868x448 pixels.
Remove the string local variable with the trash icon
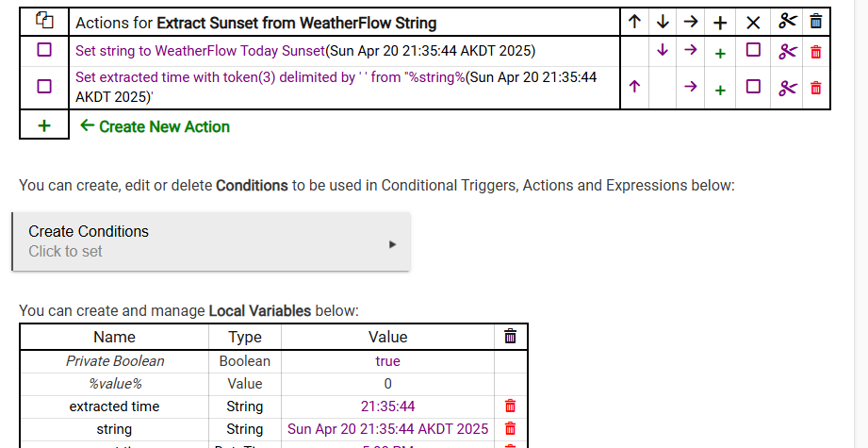coord(511,428)
